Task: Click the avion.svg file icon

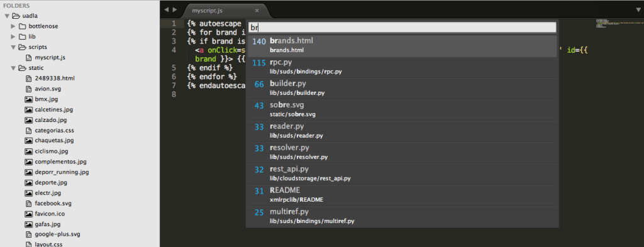Action: tap(28, 89)
